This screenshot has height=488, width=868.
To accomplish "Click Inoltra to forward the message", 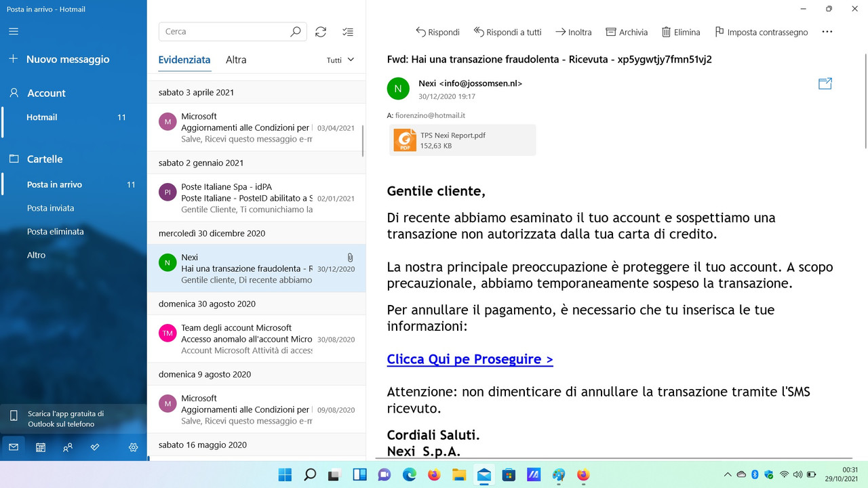I will tap(574, 32).
